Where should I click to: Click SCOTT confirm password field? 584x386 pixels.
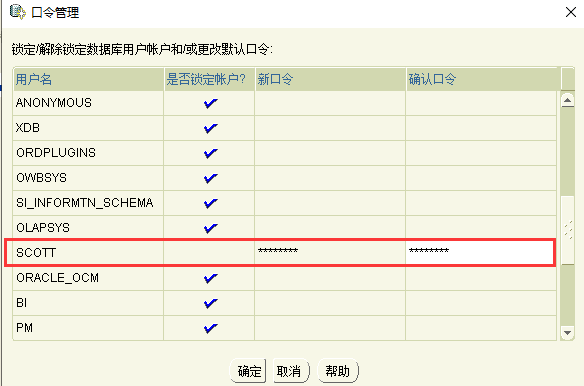click(x=480, y=253)
